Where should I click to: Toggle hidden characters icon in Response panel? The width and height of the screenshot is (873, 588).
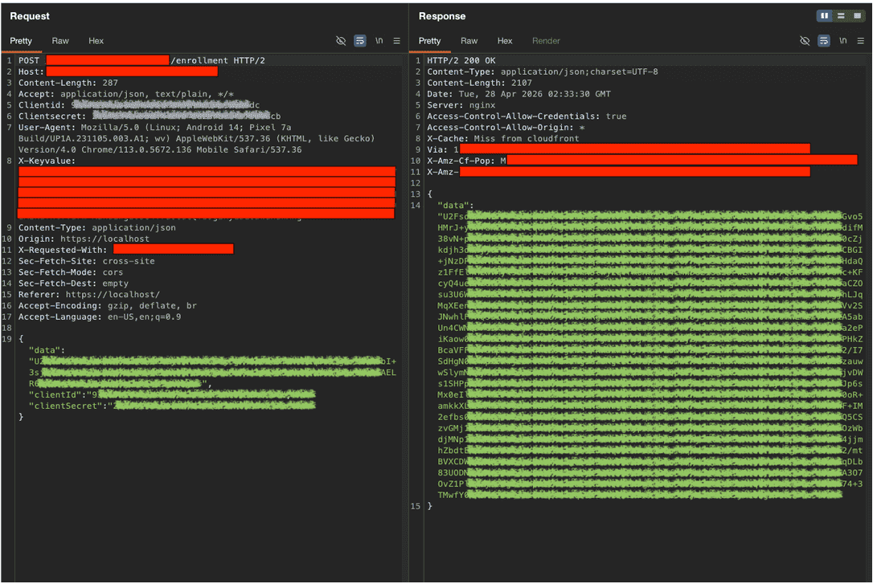805,41
